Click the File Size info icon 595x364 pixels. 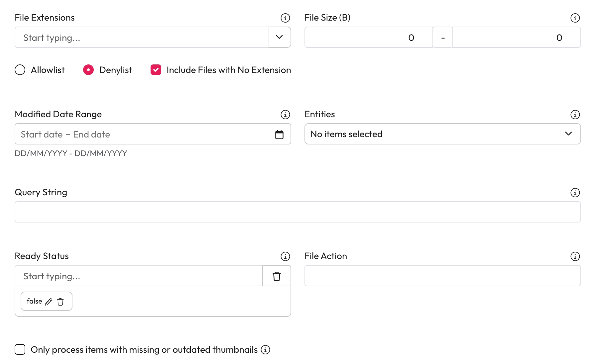[x=575, y=18]
